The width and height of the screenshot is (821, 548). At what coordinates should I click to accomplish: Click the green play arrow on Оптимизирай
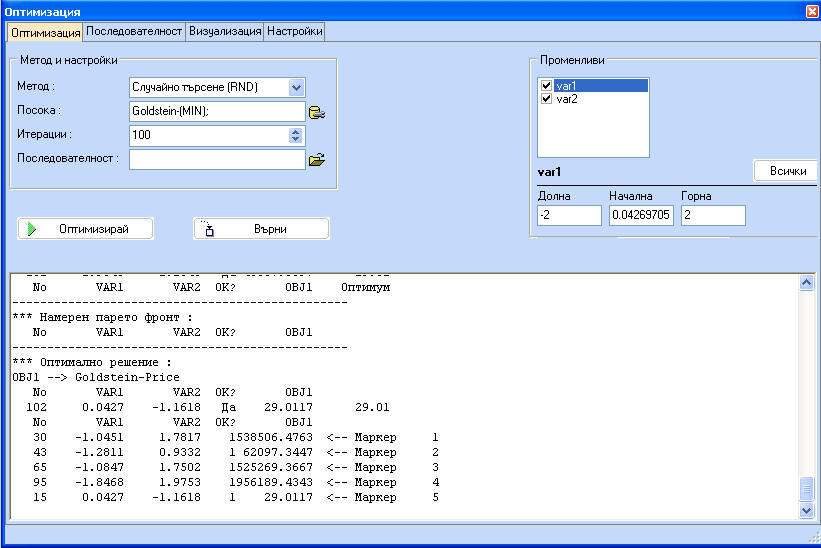click(33, 229)
